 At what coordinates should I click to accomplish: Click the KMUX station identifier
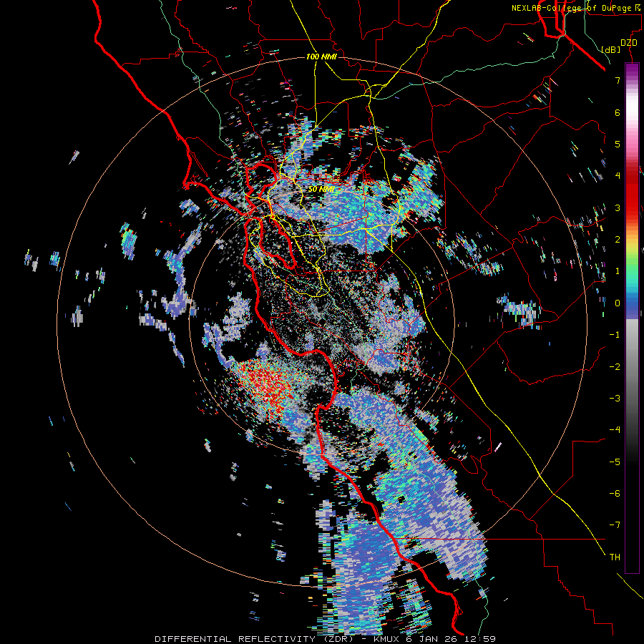388,639
